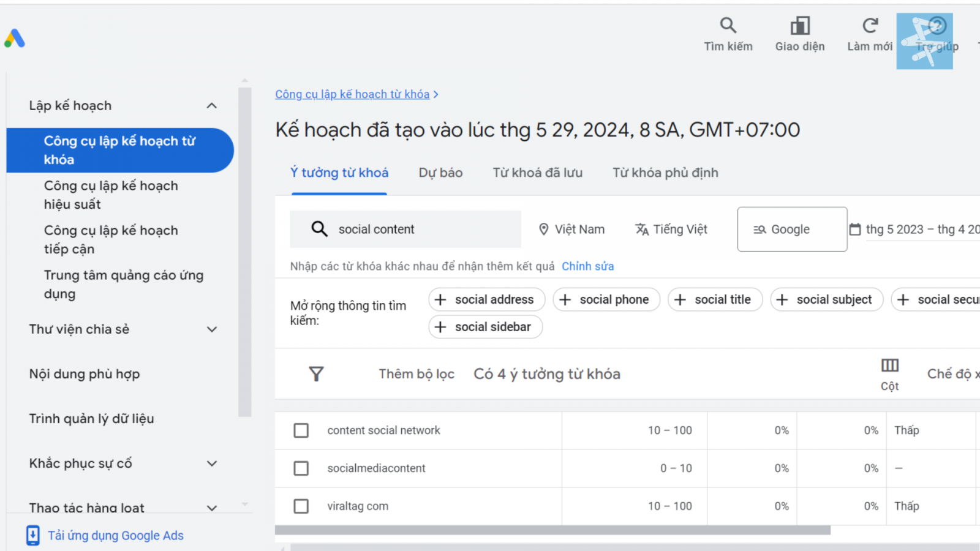The height and width of the screenshot is (551, 980).
Task: Click the 'social content' keyword input field
Action: 405,229
